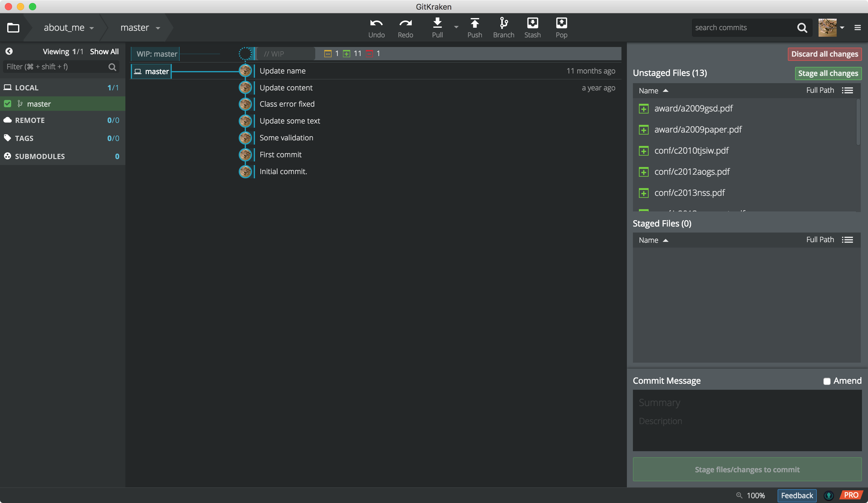Image resolution: width=868 pixels, height=503 pixels.
Task: Click Discard all changes button
Action: pyautogui.click(x=824, y=54)
